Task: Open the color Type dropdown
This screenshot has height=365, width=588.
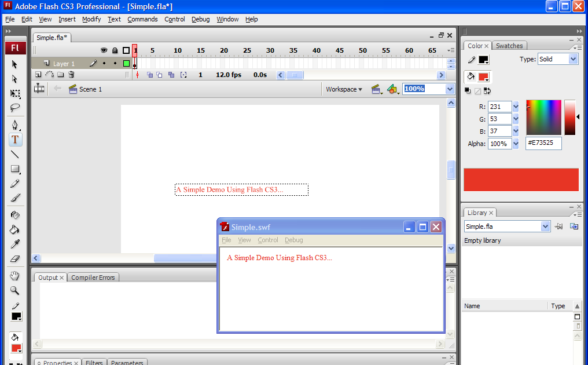Action: coord(573,59)
